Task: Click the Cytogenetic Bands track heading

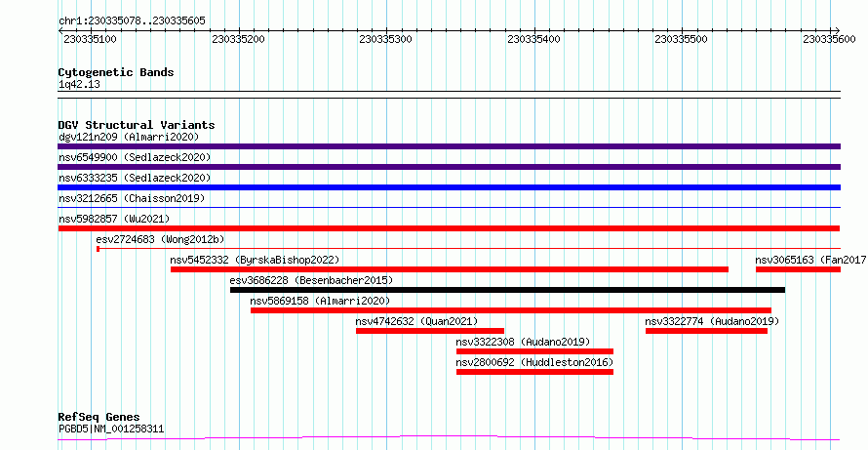Action: pos(116,72)
